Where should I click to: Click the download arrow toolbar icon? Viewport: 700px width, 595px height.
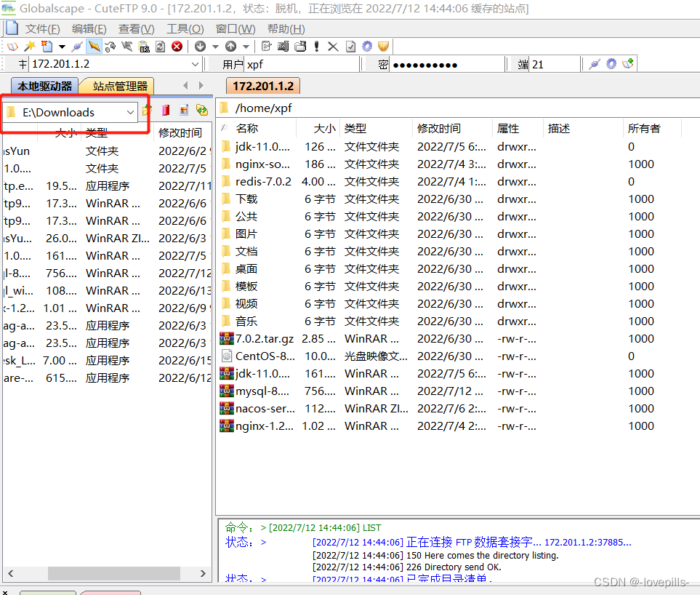click(x=200, y=47)
